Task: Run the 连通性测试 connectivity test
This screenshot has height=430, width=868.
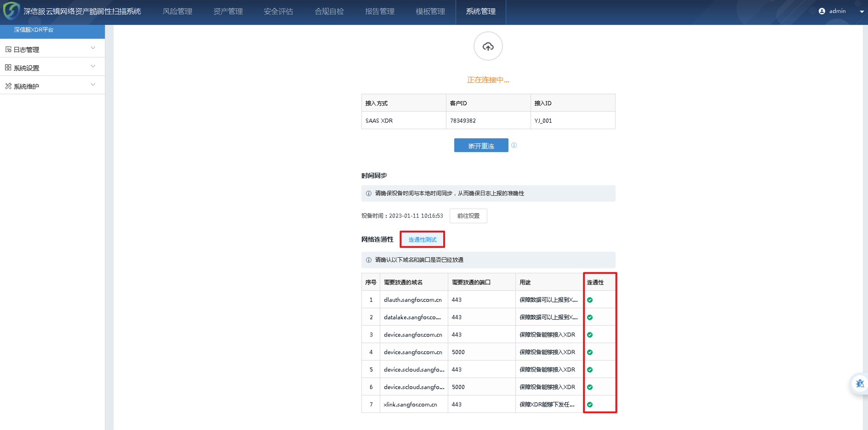Action: pyautogui.click(x=423, y=240)
